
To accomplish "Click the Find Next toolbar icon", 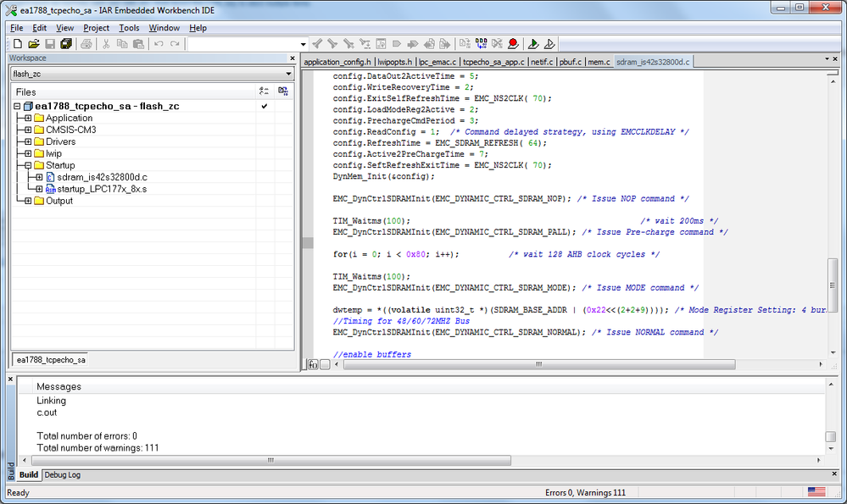I will pyautogui.click(x=332, y=44).
